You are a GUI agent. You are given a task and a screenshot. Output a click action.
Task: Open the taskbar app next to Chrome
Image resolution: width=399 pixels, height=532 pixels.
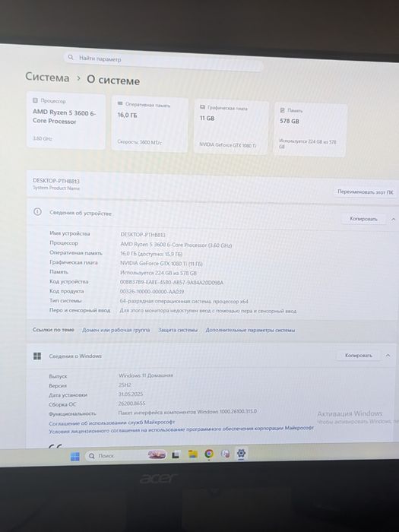coord(225,454)
